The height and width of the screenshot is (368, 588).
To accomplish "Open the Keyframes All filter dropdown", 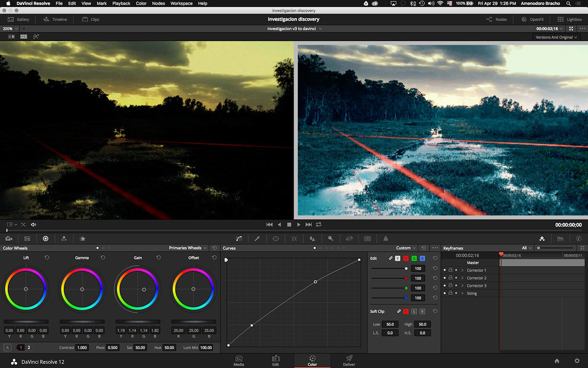I will coord(527,248).
